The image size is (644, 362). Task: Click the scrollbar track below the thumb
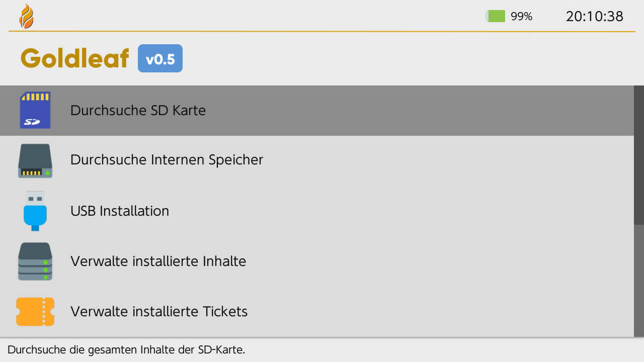pyautogui.click(x=639, y=281)
